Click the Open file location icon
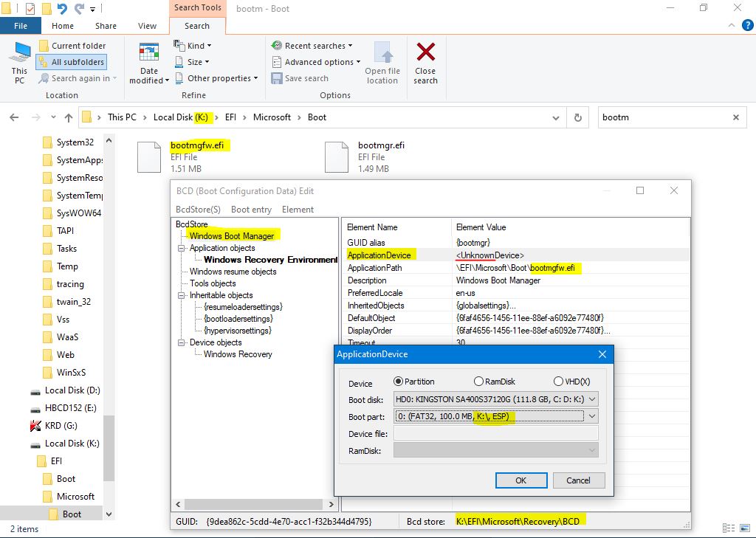The image size is (756, 538). [382, 52]
